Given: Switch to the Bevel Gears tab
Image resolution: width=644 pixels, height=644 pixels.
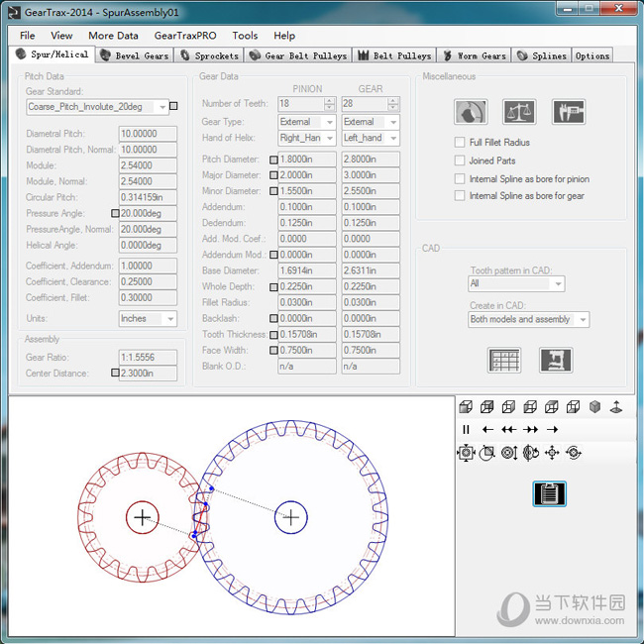Looking at the screenshot, I should [135, 55].
